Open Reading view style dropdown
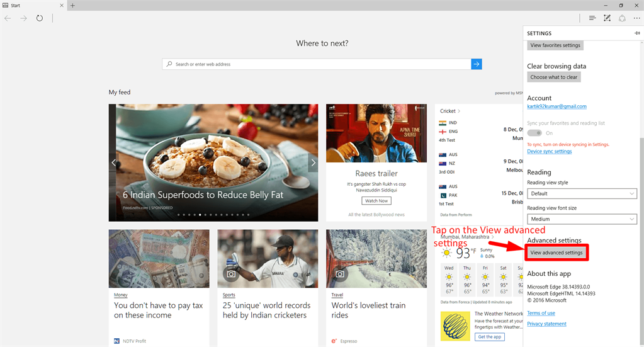This screenshot has height=347, width=644. pos(582,193)
